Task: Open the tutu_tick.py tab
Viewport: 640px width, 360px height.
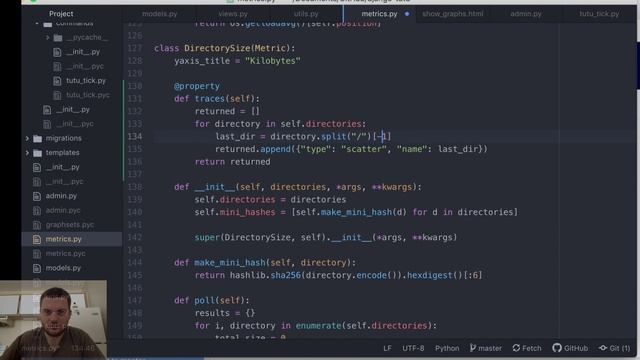Action: 599,14
